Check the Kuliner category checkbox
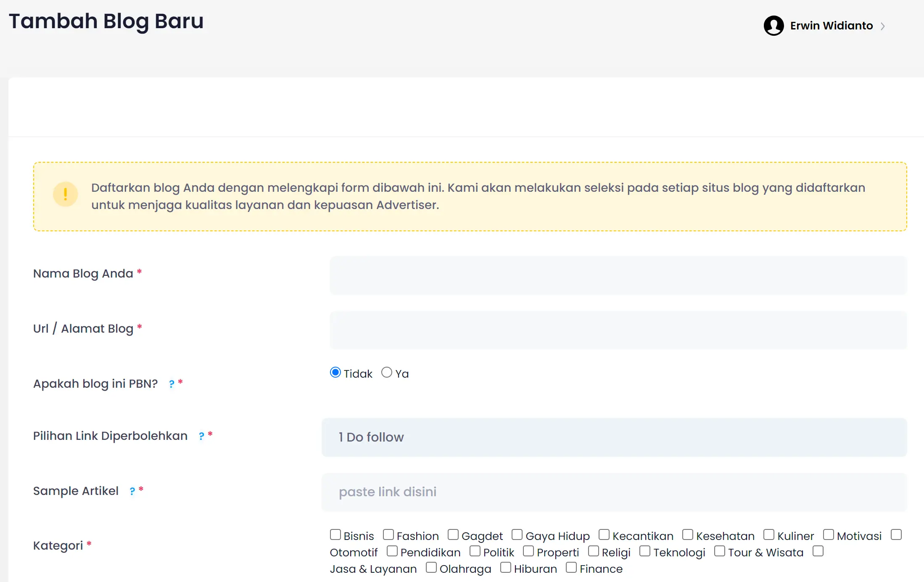This screenshot has height=582, width=924. (769, 534)
